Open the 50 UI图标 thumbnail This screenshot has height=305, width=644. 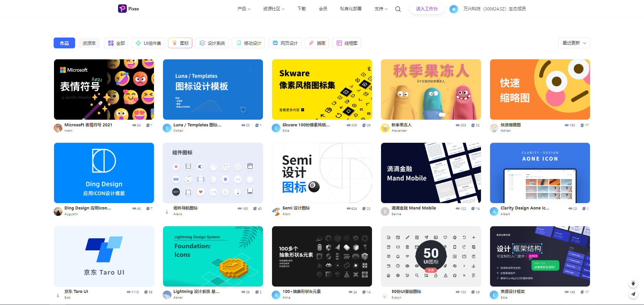pyautogui.click(x=431, y=256)
